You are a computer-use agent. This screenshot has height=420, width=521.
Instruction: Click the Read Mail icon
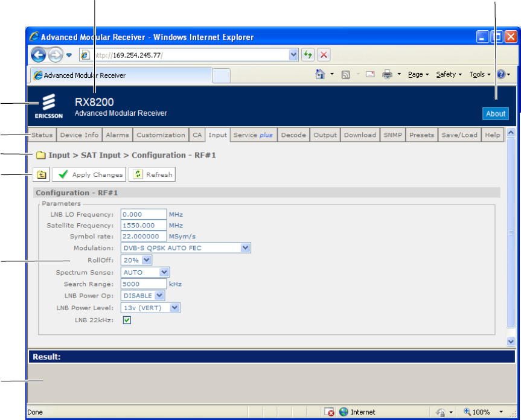(370, 74)
